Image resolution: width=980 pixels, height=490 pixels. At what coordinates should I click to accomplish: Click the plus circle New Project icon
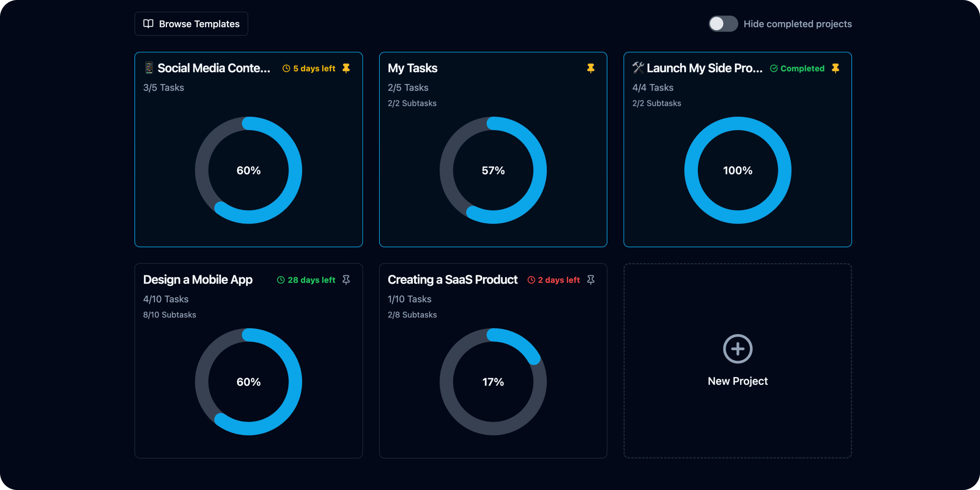click(x=737, y=348)
